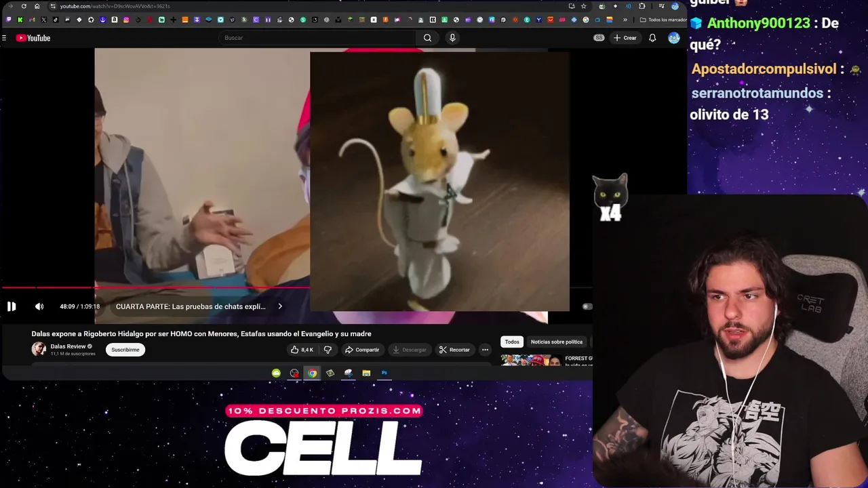
Task: Expand the bookmarks overflow chevron
Action: click(x=625, y=20)
